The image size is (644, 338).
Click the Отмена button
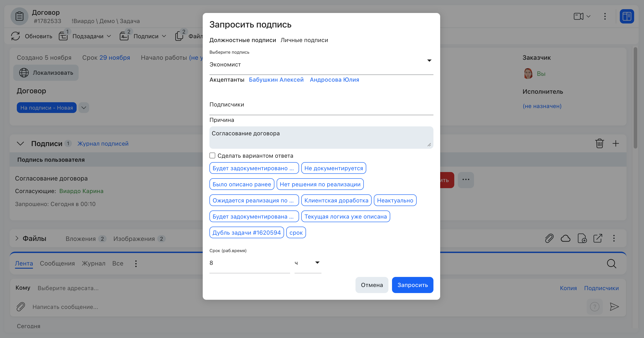[x=372, y=285]
